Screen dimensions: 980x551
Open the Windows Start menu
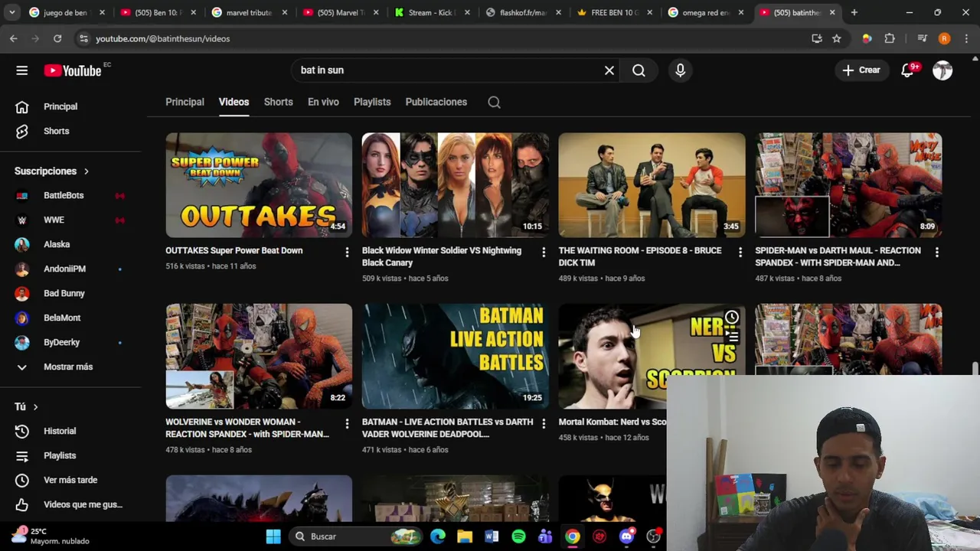pos(273,536)
